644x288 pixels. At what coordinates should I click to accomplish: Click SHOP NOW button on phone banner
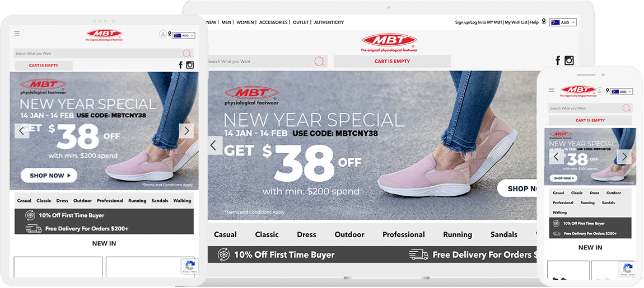point(563,178)
